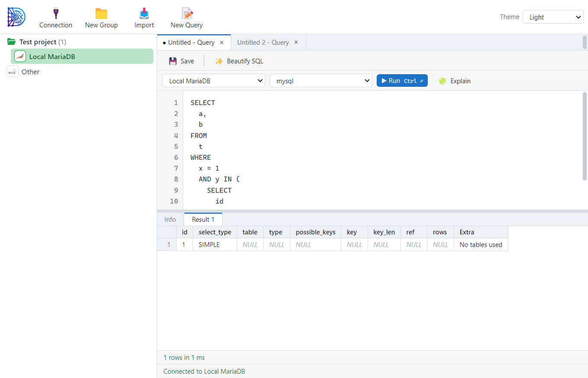Click the SIMPLE cell in results
This screenshot has height=378, width=588.
click(x=215, y=244)
